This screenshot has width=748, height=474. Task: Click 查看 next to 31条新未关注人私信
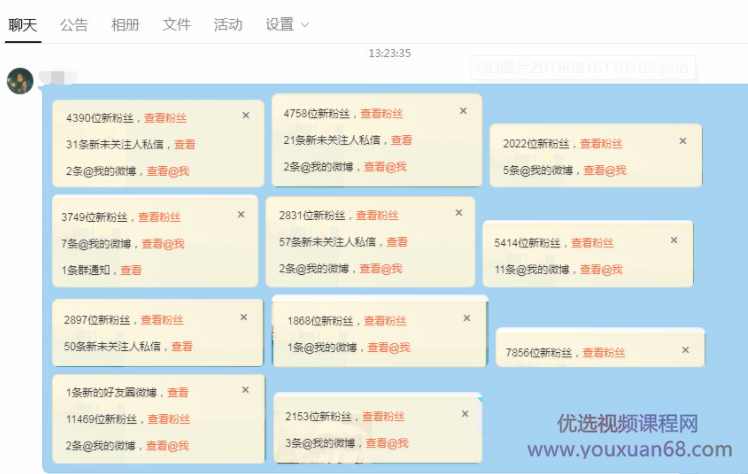185,144
